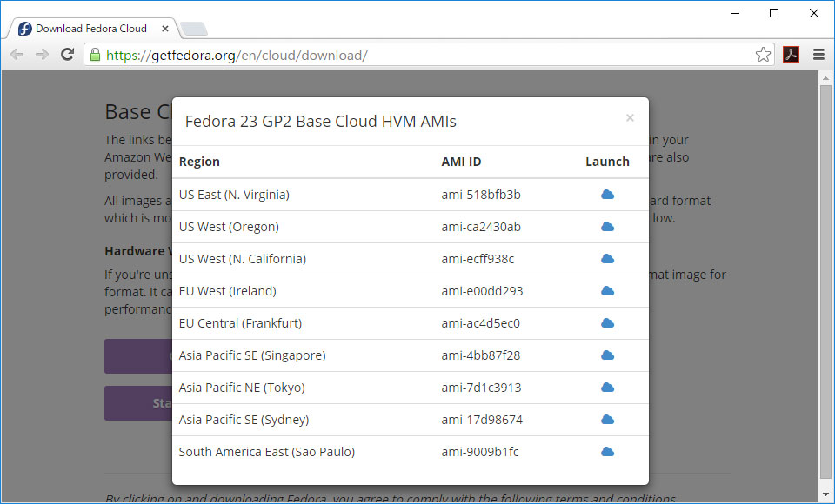Screen dimensions: 835x504
Task: Launch the EU West (Ireland) AMI cloud icon
Action: coord(607,290)
